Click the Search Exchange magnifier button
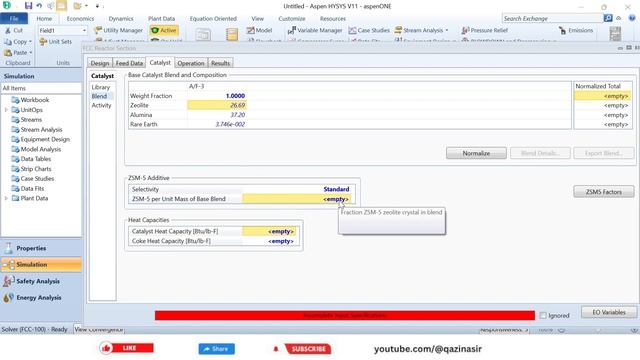 tap(608, 18)
